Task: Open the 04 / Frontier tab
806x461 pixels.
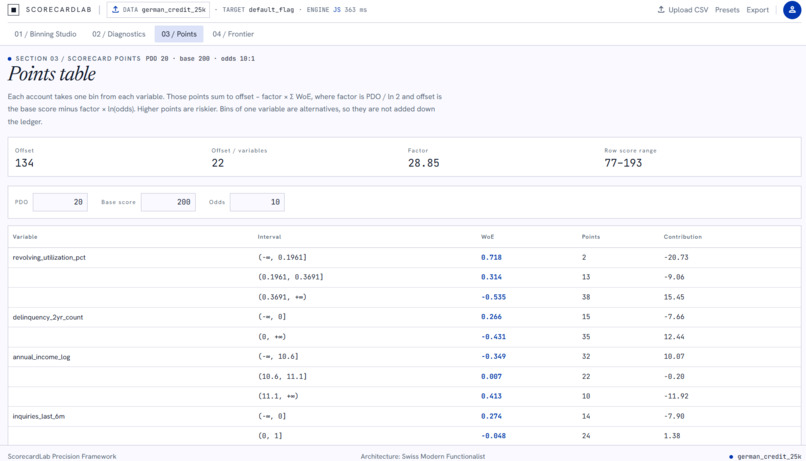Action: pyautogui.click(x=233, y=34)
